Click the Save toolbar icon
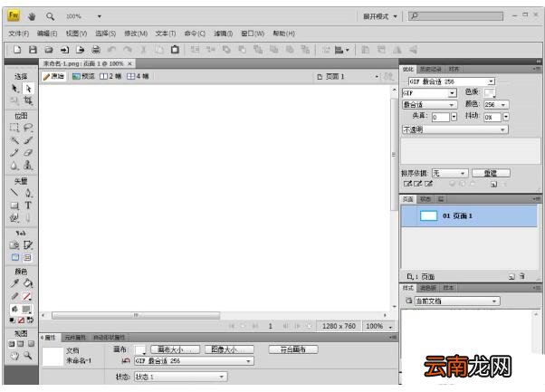The image size is (545, 392). [x=33, y=50]
